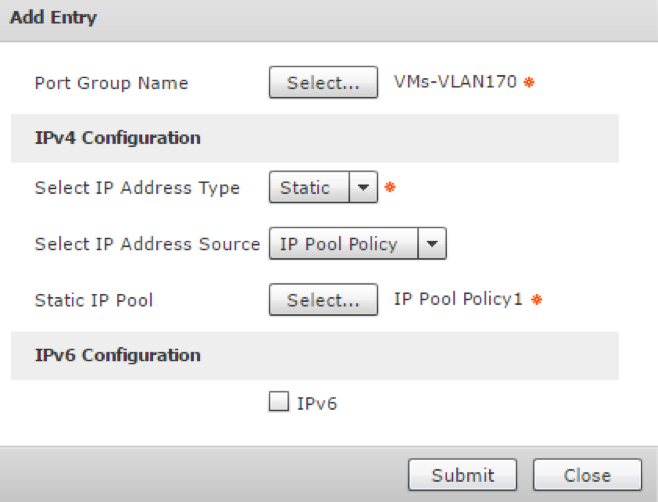Click required asterisk next to VMs-VLAN170

click(x=529, y=83)
